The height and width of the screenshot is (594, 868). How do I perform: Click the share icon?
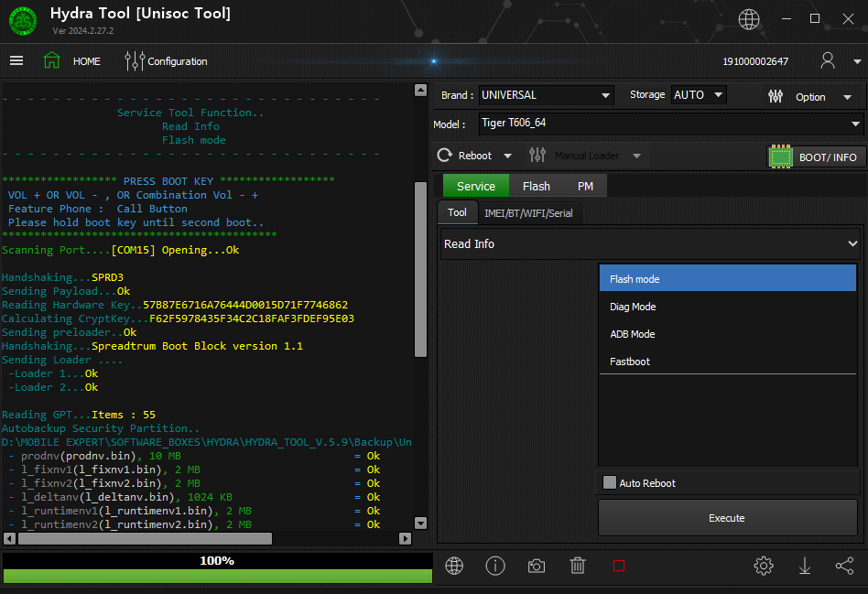[x=845, y=566]
